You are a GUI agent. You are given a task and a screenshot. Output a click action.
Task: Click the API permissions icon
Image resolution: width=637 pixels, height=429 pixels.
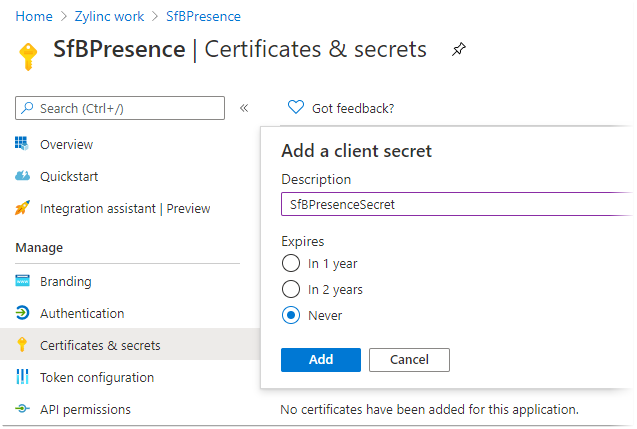click(22, 408)
